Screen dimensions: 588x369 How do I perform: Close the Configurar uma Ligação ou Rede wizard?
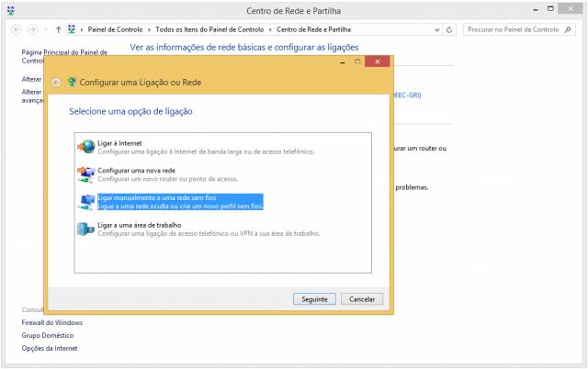(378, 61)
